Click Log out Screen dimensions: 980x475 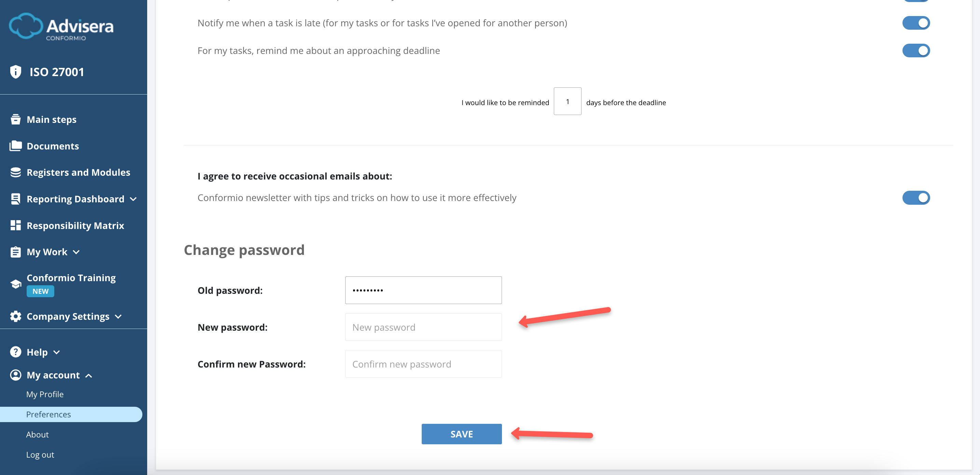(x=40, y=454)
